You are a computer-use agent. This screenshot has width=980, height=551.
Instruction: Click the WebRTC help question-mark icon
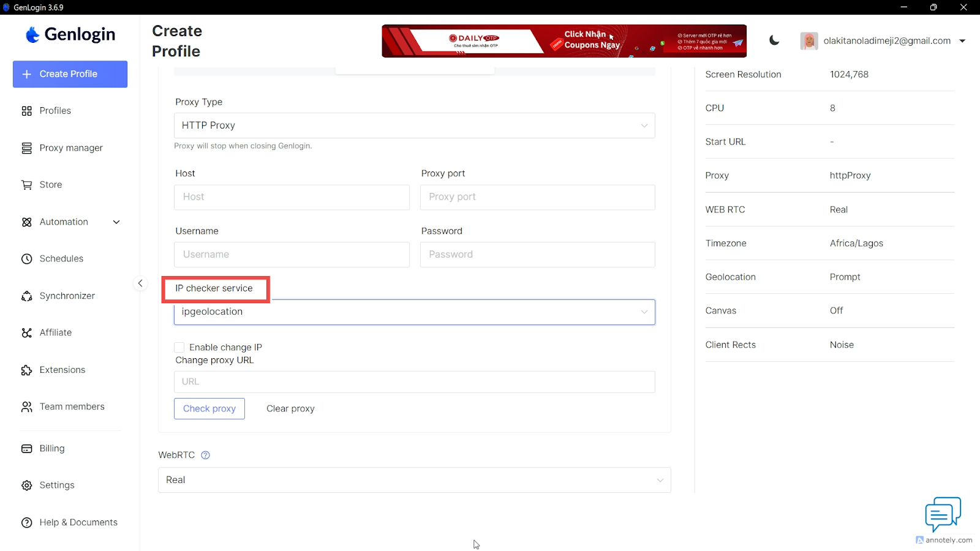206,455
